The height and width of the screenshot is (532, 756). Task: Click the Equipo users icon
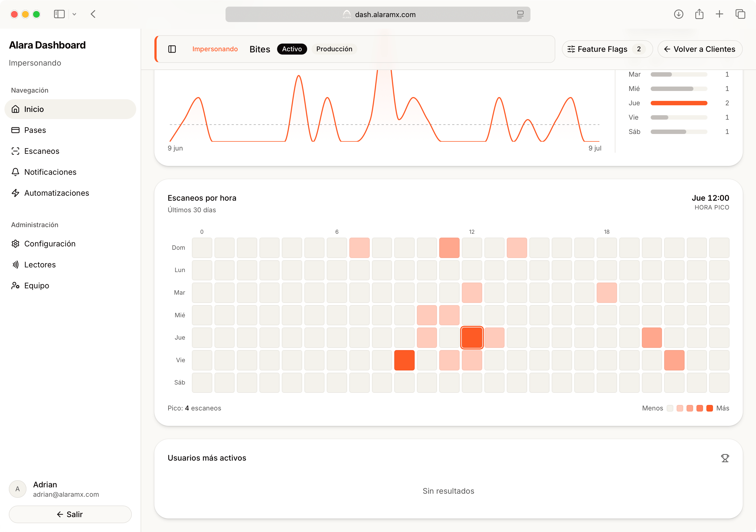click(x=15, y=285)
